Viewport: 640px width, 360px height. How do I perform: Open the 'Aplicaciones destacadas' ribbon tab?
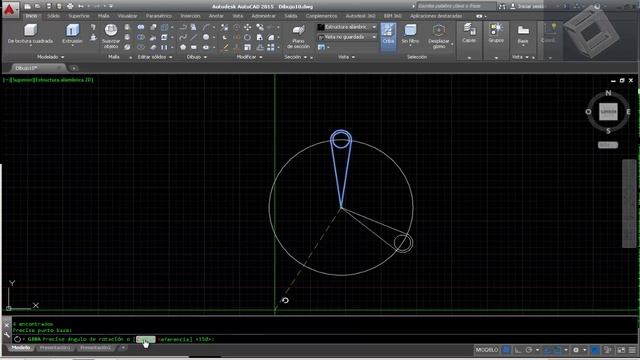(x=436, y=16)
